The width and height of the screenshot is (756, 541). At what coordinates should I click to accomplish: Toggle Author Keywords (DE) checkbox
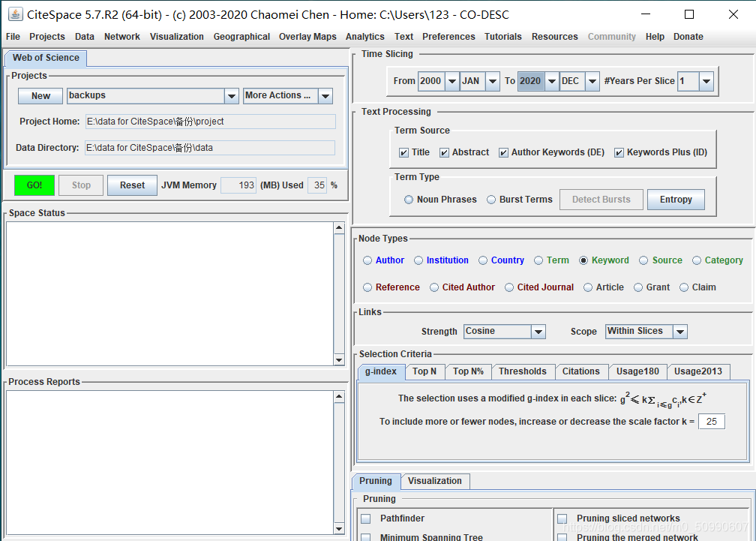[503, 153]
